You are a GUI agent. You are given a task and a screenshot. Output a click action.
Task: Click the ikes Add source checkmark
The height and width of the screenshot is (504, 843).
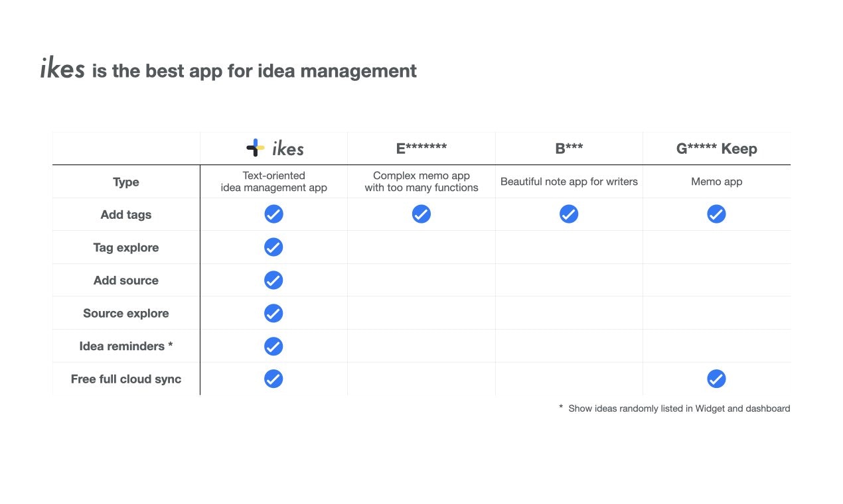[x=273, y=280]
